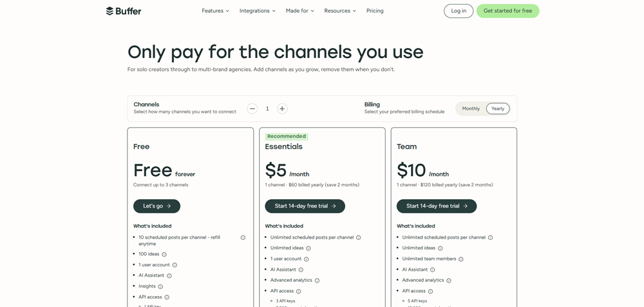Show info for Essentials Advanced analytics
Viewport: 644px width, 307px height.
coord(317,281)
